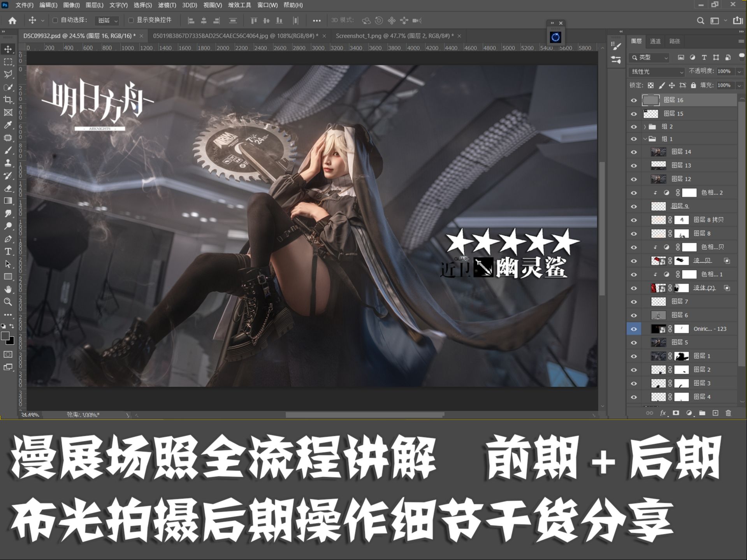Open the 滤镜(T) menu
This screenshot has height=560, width=747.
pos(167,5)
